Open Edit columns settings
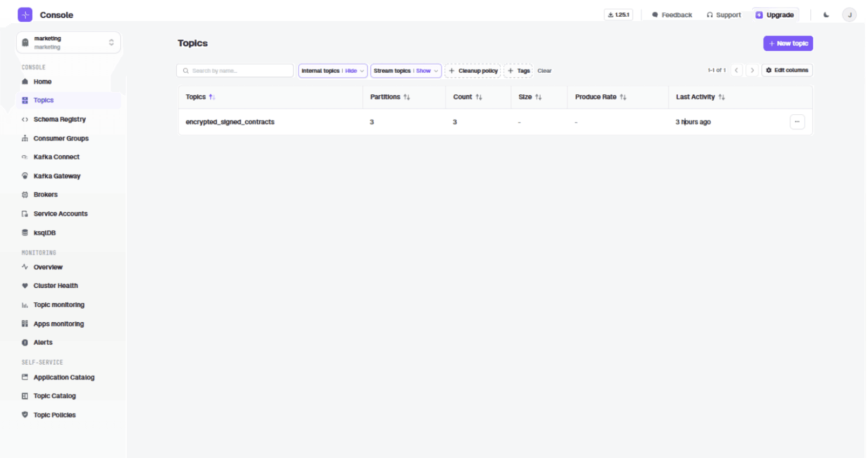This screenshot has height=458, width=868. (x=787, y=71)
